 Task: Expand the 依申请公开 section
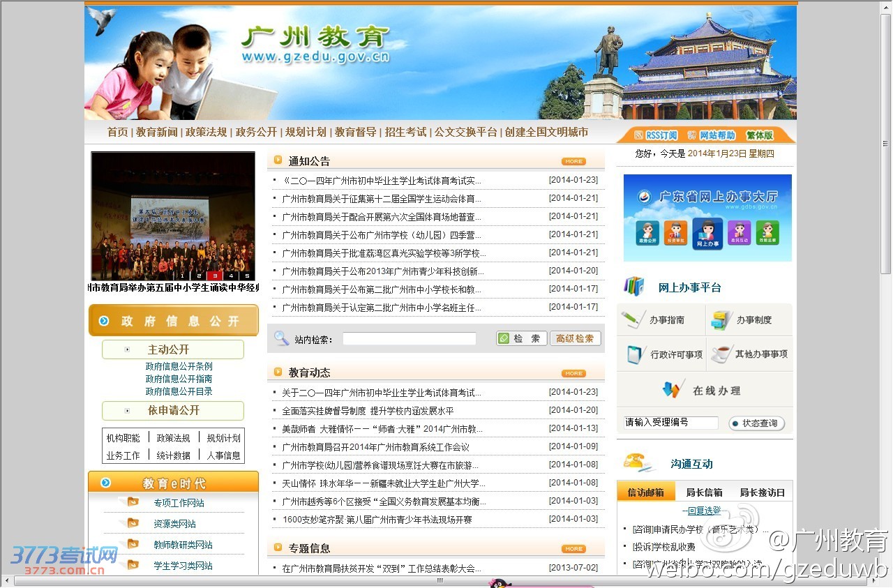(x=127, y=411)
